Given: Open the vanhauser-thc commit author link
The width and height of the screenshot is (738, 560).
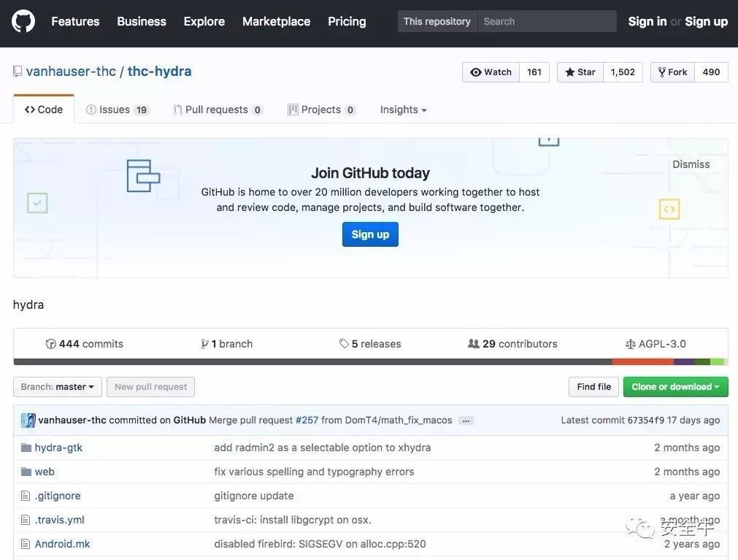Looking at the screenshot, I should (x=72, y=421).
